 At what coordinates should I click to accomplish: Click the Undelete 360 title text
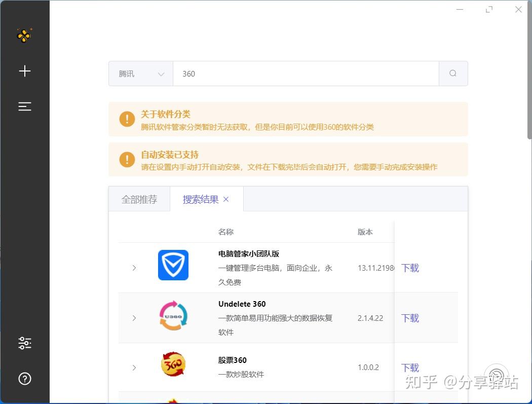(242, 304)
